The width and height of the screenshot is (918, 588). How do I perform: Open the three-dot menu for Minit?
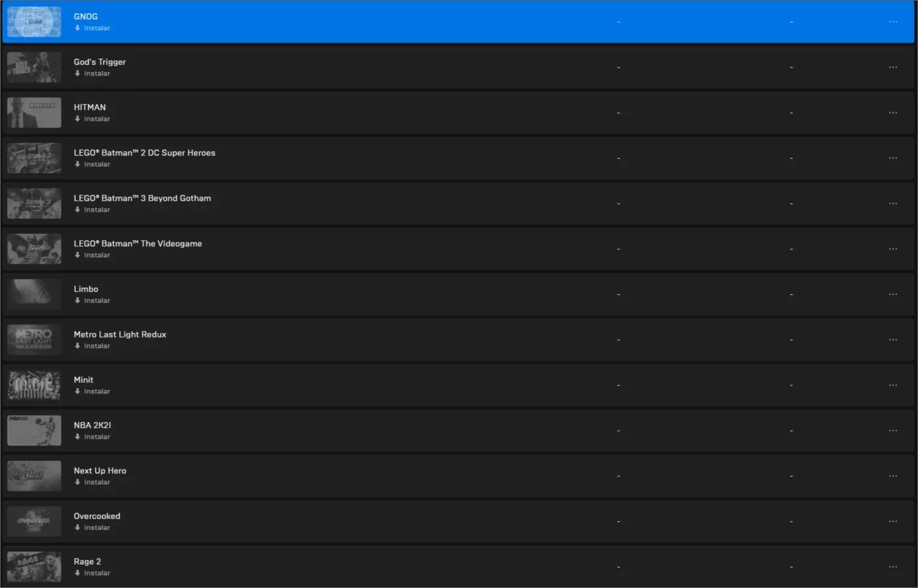tap(892, 385)
